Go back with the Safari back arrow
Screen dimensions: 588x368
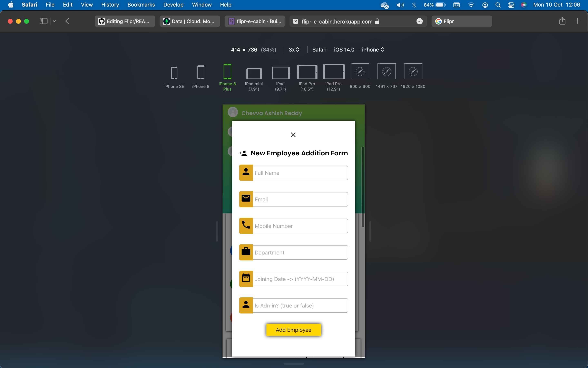click(x=67, y=21)
